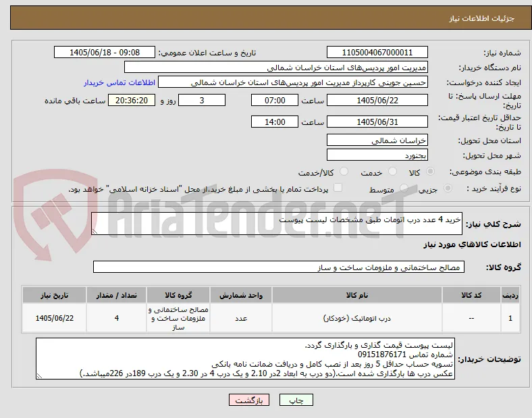Click the resize grip of buyer notes box

[x=39, y=375]
